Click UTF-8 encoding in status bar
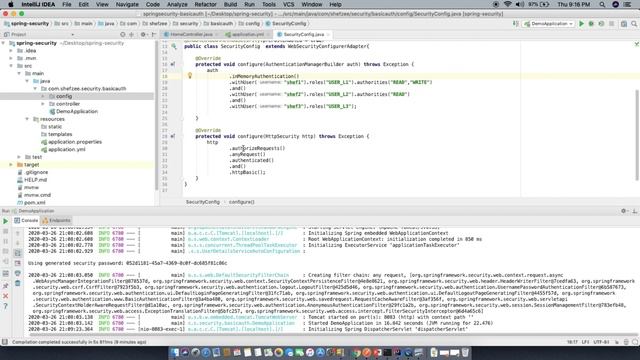 (x=602, y=342)
